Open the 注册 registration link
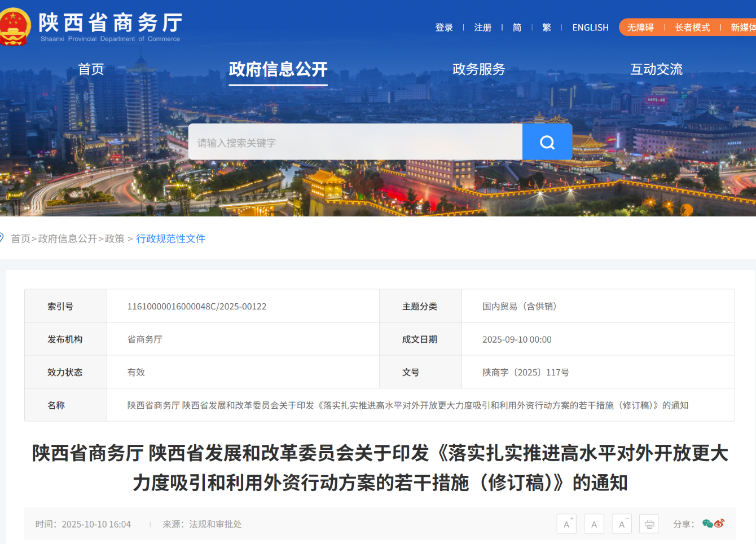 482,28
